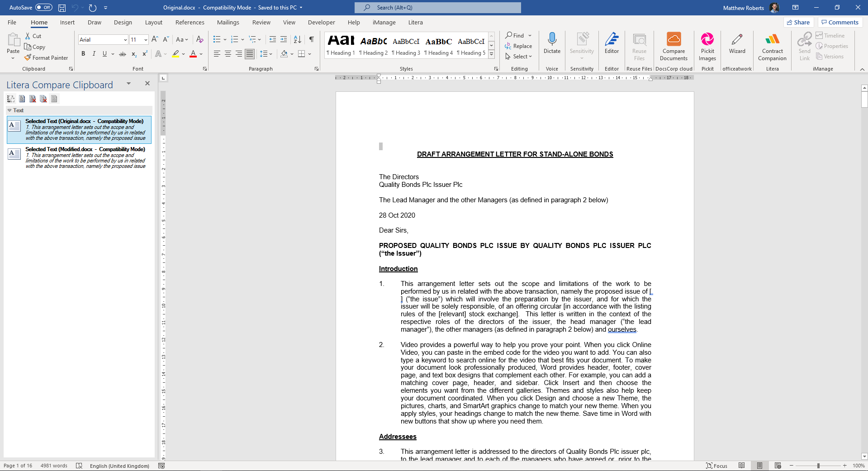Viewport: 868px width, 471px height.
Task: Open iManage Send Link
Action: (804, 46)
